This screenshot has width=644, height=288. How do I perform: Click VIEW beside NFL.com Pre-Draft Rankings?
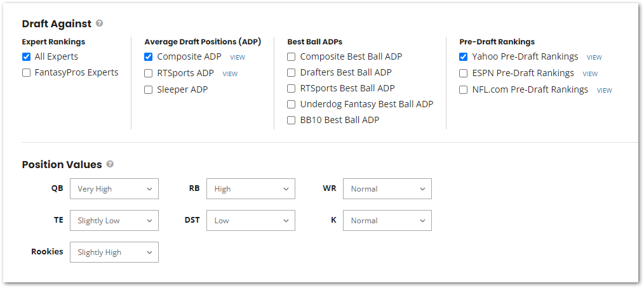[605, 90]
